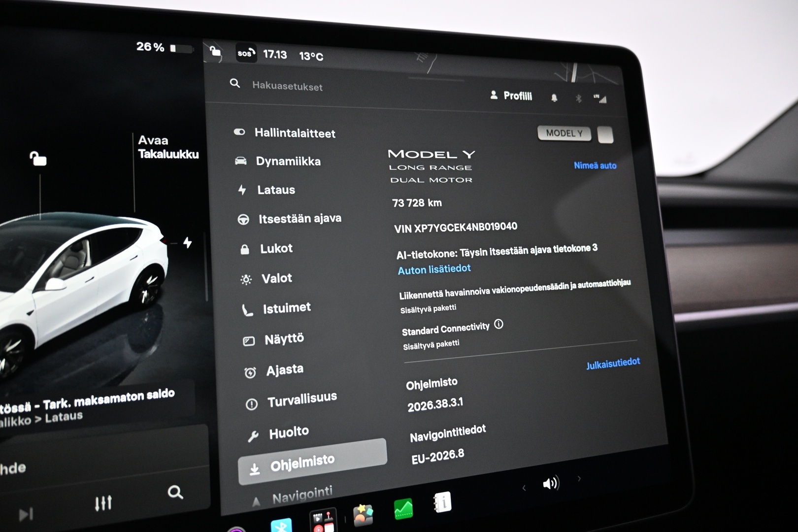Click the Turvallisuus warning icon

pyautogui.click(x=252, y=404)
